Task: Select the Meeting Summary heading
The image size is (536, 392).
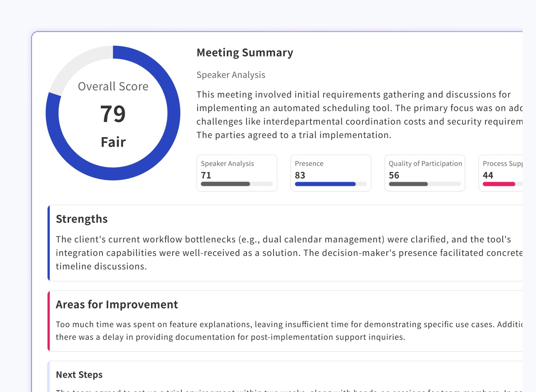Action: [245, 53]
